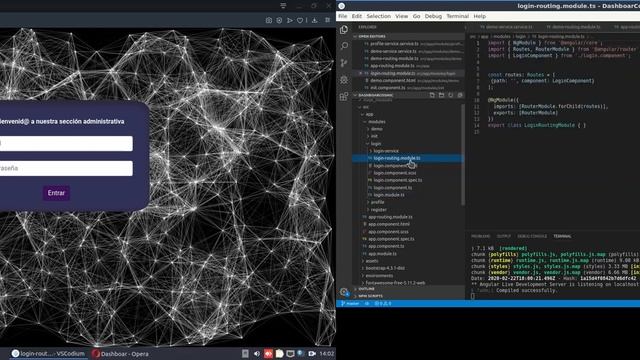Open the Debug view in the activity bar
Viewport: 640px width, 360px height.
coord(344,80)
